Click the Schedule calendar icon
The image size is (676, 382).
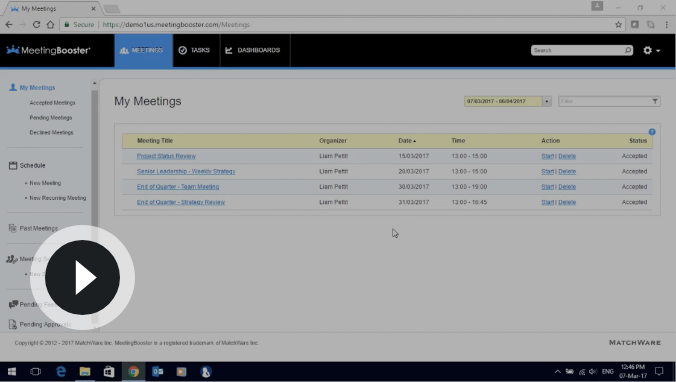[x=13, y=165]
